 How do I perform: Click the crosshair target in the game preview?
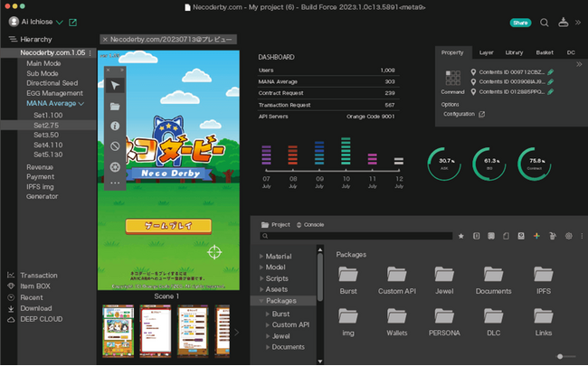[x=214, y=252]
